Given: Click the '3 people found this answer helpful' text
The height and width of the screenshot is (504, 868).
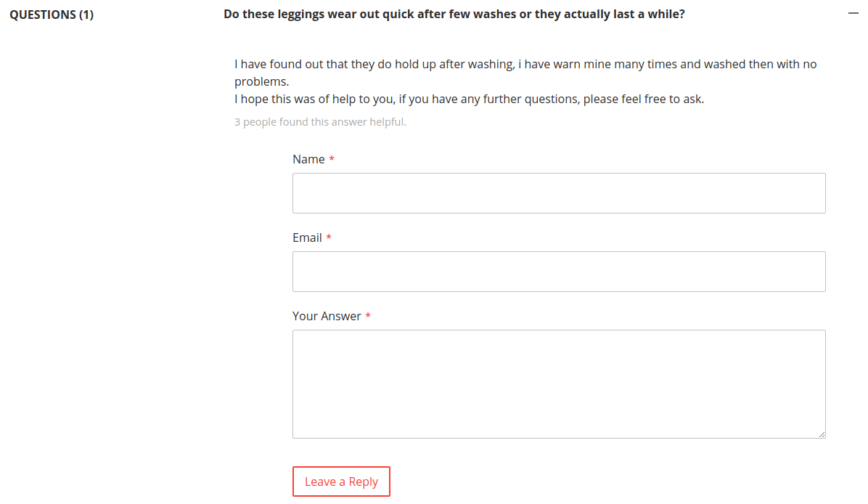Looking at the screenshot, I should click(320, 122).
